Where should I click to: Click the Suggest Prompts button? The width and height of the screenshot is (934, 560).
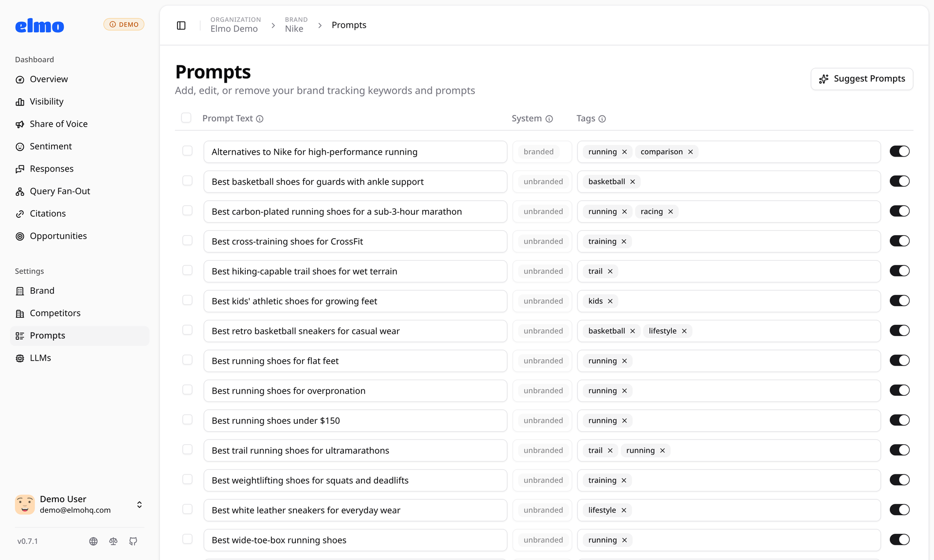(862, 79)
